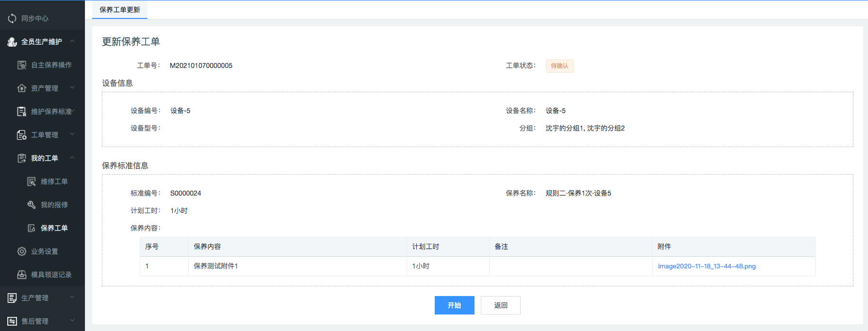Click the 模具领退记录 icon
This screenshot has width=868, height=331.
22,275
